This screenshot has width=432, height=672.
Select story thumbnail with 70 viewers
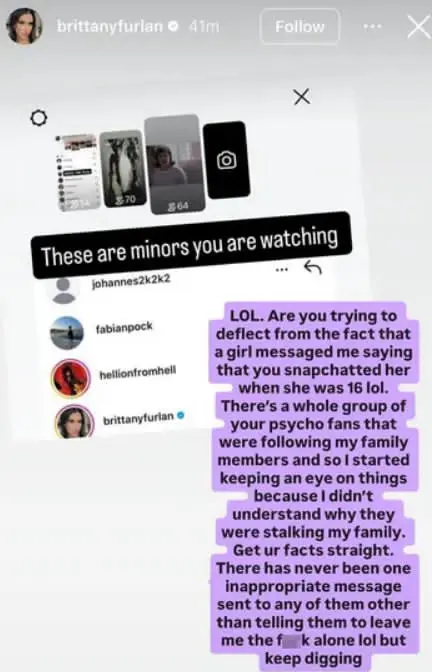(x=123, y=168)
